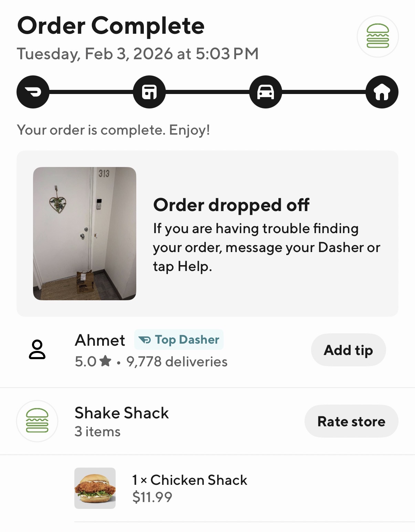The height and width of the screenshot is (532, 415).
Task: Click the DoorDash logo progress step
Action: (x=33, y=92)
